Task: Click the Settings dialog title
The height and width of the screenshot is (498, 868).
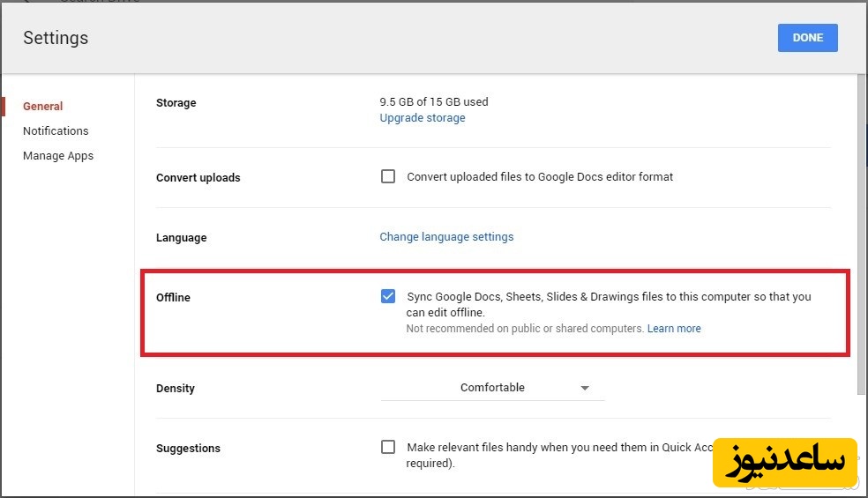Action: 56,38
